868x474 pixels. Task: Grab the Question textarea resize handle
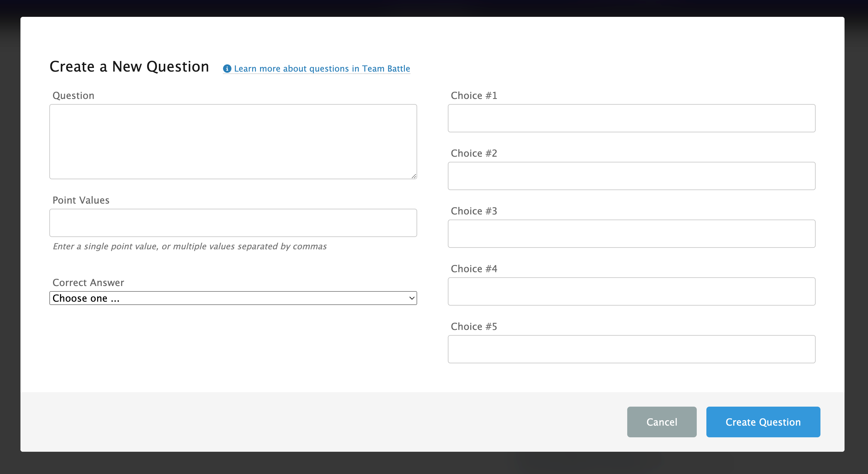414,176
